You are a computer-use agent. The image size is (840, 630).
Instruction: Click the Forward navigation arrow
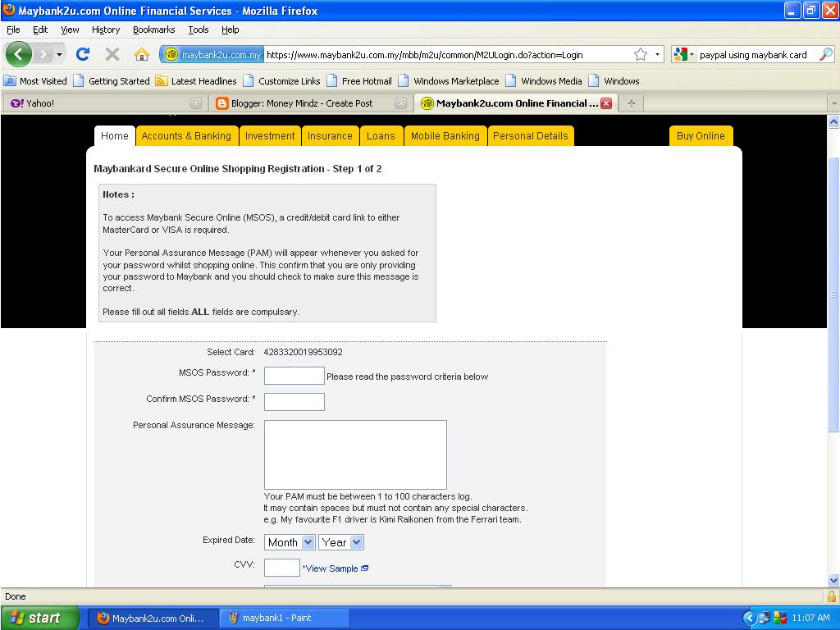(x=44, y=54)
